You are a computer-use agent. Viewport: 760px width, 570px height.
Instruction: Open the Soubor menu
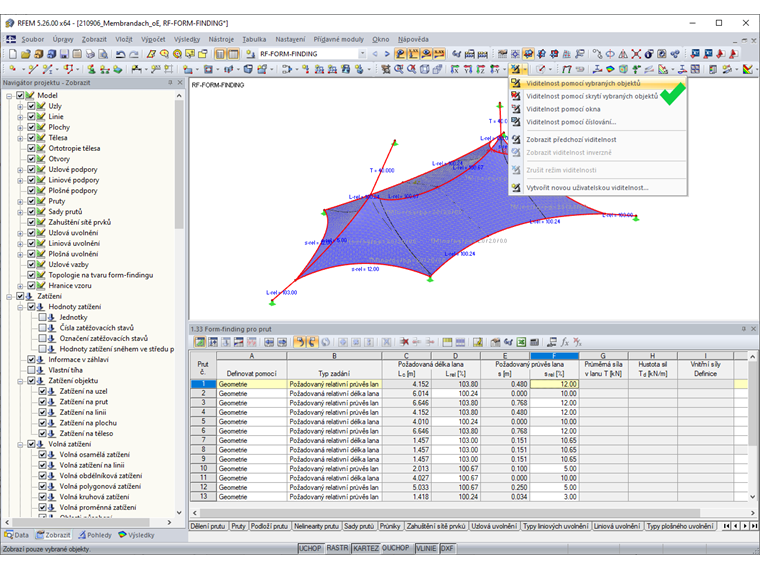[x=32, y=39]
